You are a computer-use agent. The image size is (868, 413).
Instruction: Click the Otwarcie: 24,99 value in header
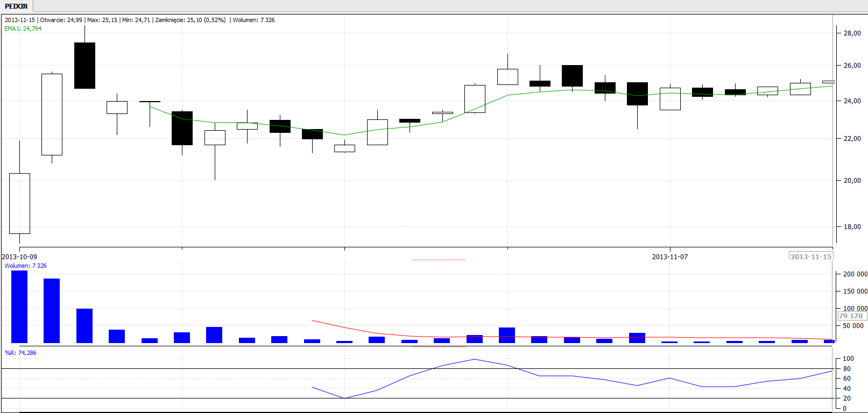coord(61,20)
